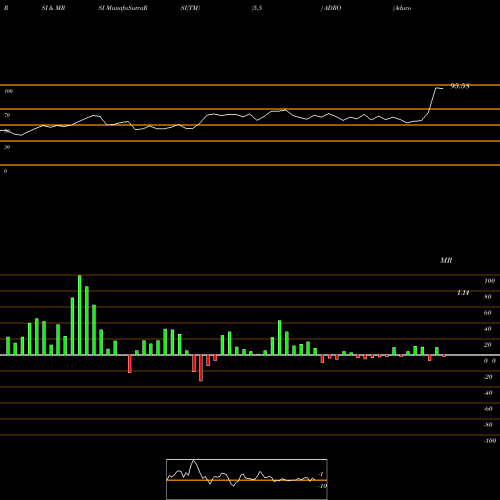The image size is (500, 500).
Task: Click the '(Aduro' company name text
Action: tap(402, 8)
